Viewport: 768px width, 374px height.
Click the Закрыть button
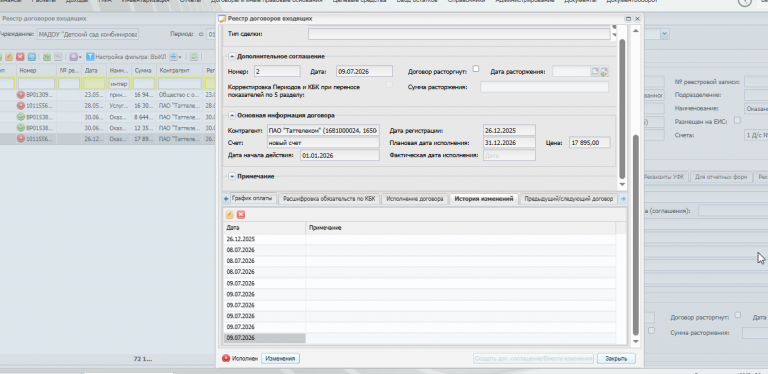[x=616, y=358]
